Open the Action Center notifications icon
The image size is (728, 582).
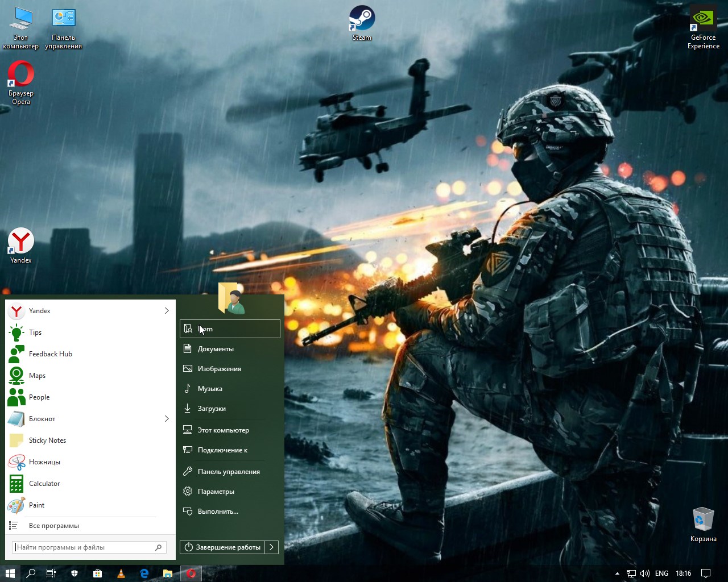pyautogui.click(x=706, y=573)
